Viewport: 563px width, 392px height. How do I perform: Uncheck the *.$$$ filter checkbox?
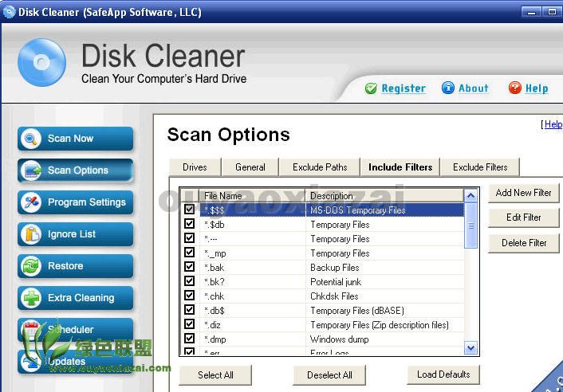(189, 209)
